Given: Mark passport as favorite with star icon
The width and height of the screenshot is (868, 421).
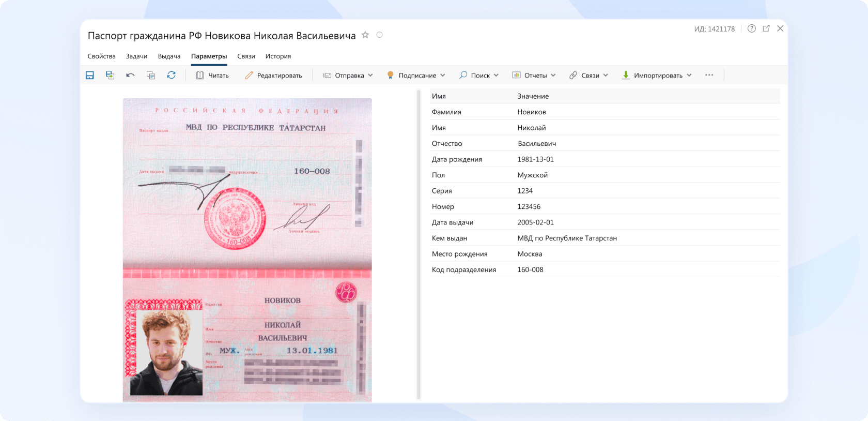Looking at the screenshot, I should (x=365, y=35).
